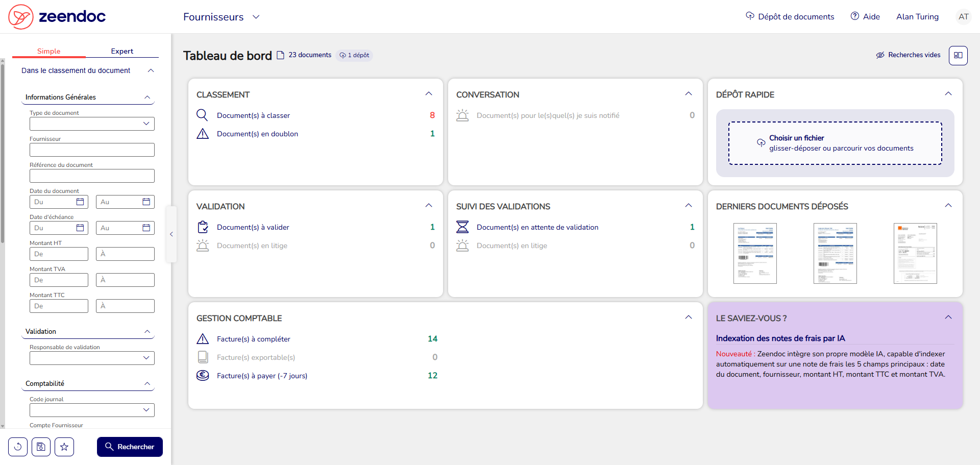Open the Aide help icon
Screen dimensions: 980x465
(855, 16)
